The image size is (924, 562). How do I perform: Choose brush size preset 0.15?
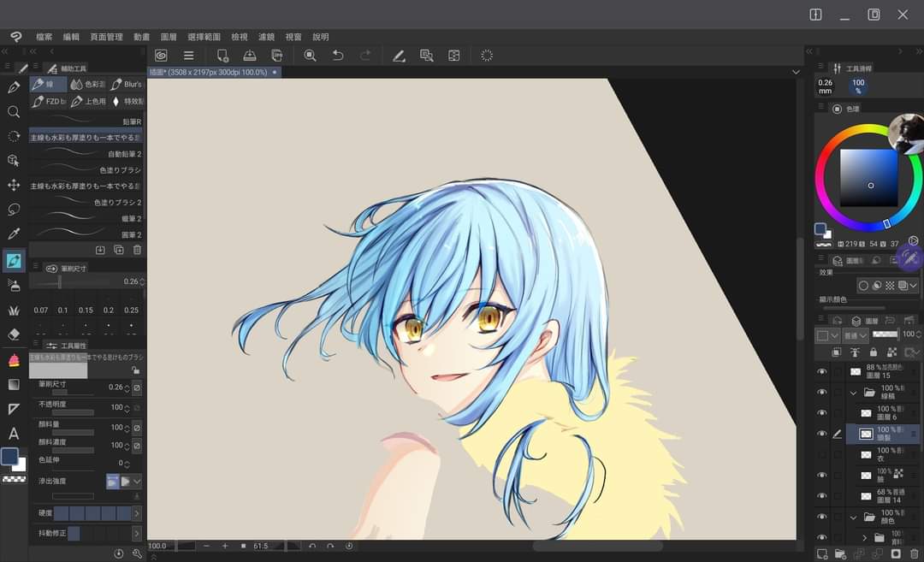(86, 310)
